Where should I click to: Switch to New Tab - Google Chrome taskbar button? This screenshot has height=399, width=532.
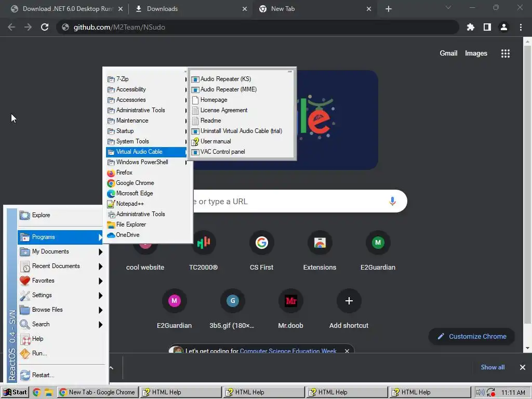[98, 392]
